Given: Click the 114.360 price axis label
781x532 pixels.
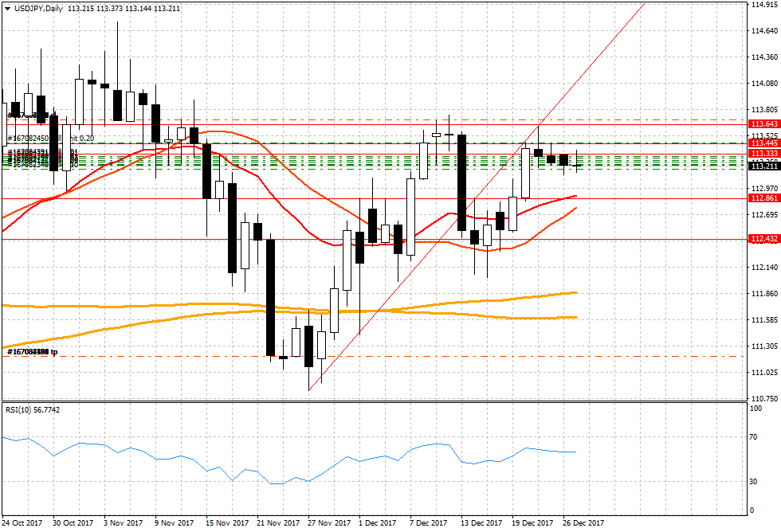Looking at the screenshot, I should [x=764, y=57].
